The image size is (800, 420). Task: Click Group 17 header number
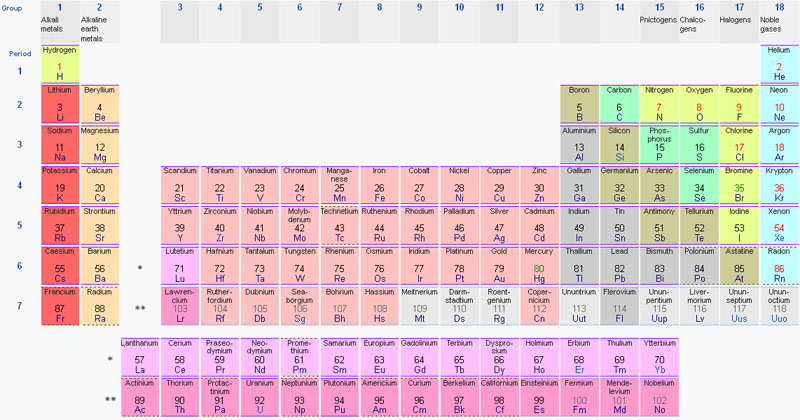(739, 8)
